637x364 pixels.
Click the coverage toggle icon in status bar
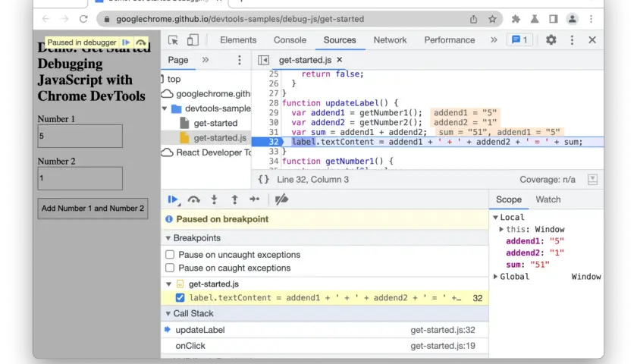592,180
